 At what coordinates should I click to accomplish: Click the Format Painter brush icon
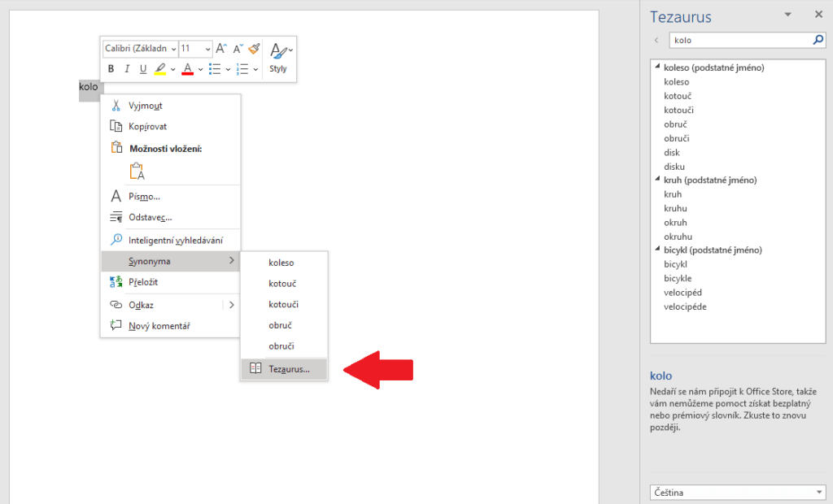coord(254,49)
